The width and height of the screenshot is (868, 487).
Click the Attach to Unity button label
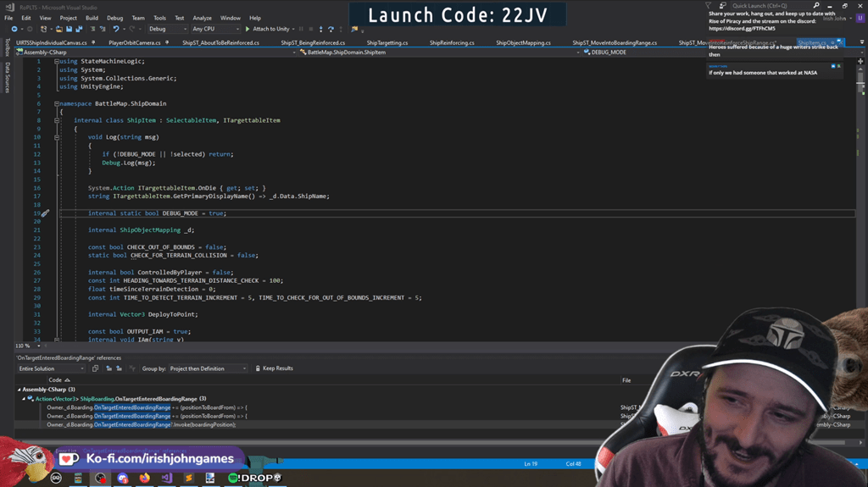coord(271,29)
